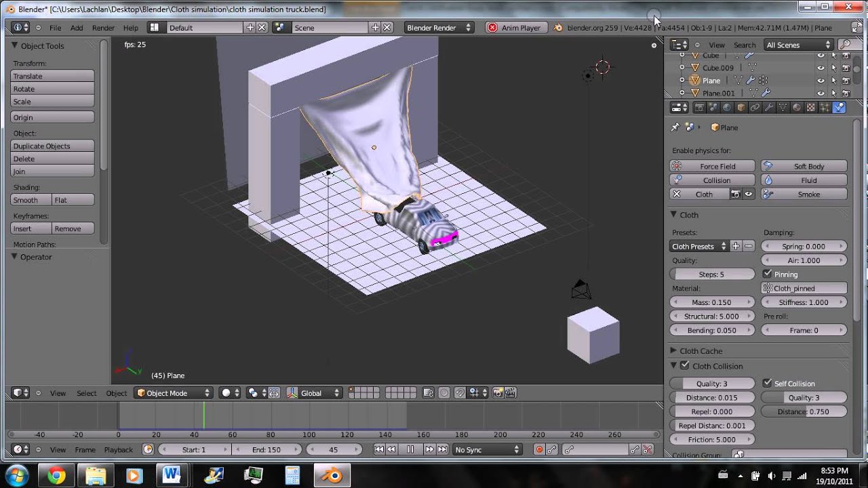Toggle the Cloth physics render camera button
The height and width of the screenshot is (488, 868).
(x=735, y=194)
